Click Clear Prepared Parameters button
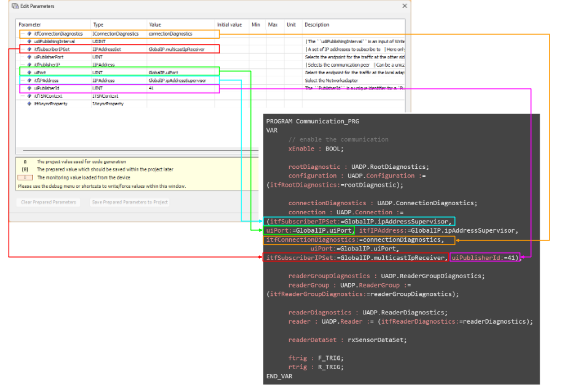 [48, 202]
